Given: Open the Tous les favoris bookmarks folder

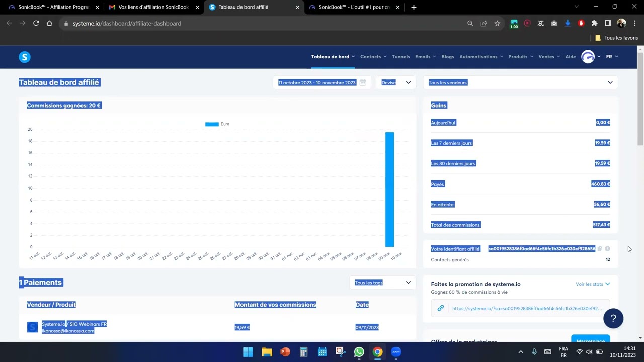Looking at the screenshot, I should coord(616,38).
